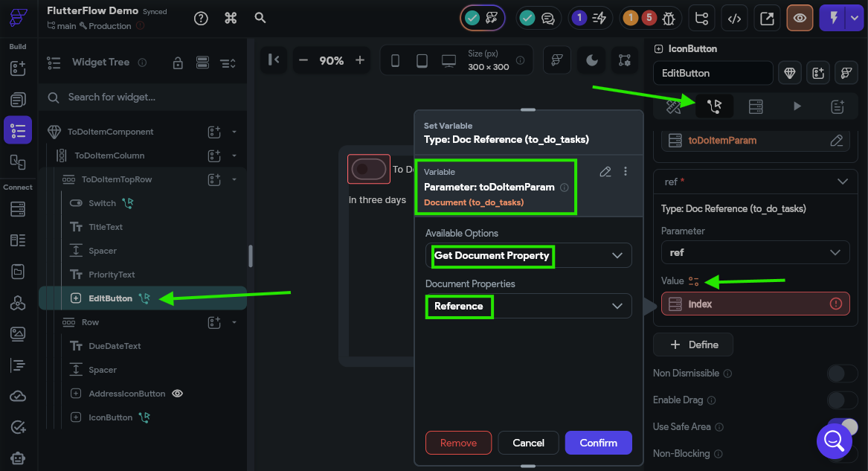Screen dimensions: 868x471
Task: Expand ToDoItemComponent arrow
Action: coord(234,132)
